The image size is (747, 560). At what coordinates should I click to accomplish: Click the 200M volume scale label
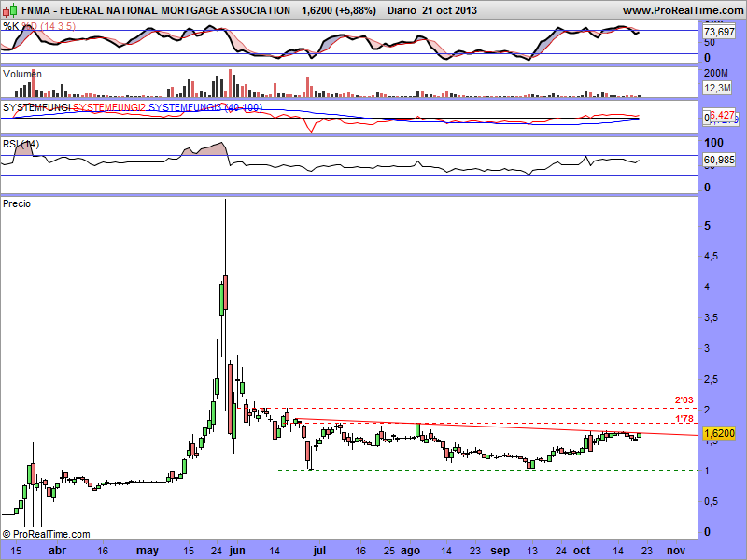[716, 74]
